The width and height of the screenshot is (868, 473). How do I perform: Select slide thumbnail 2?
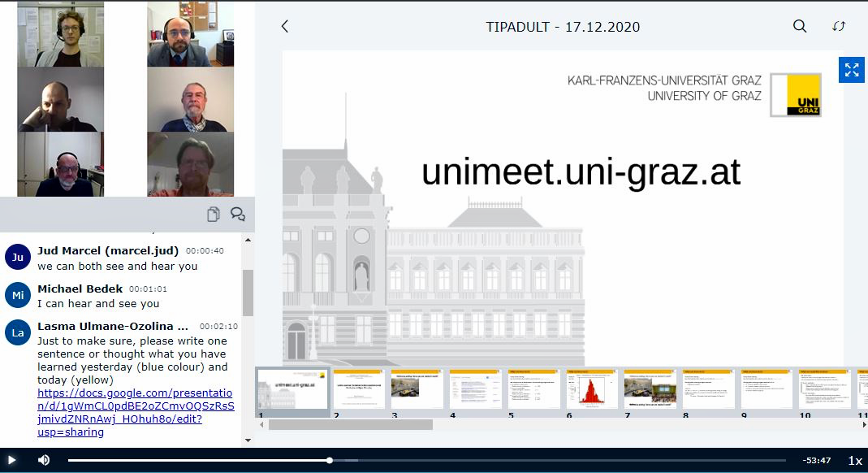coord(359,389)
